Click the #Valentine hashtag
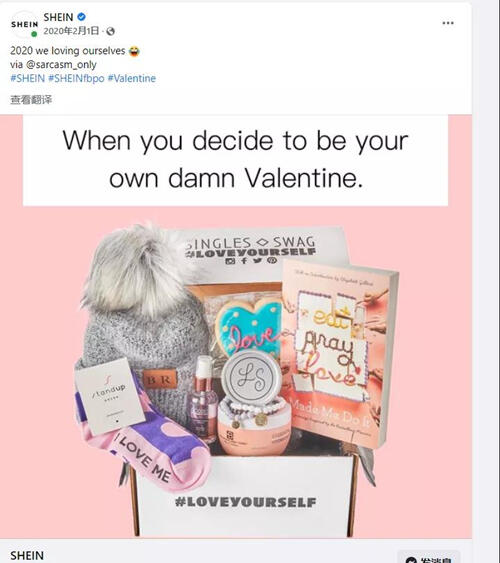Image resolution: width=500 pixels, height=563 pixels. 132,78
